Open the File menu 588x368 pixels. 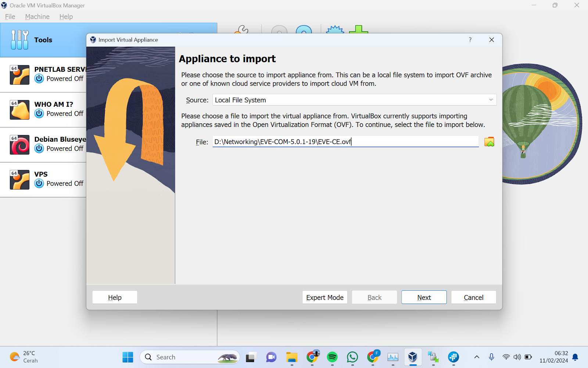click(10, 17)
